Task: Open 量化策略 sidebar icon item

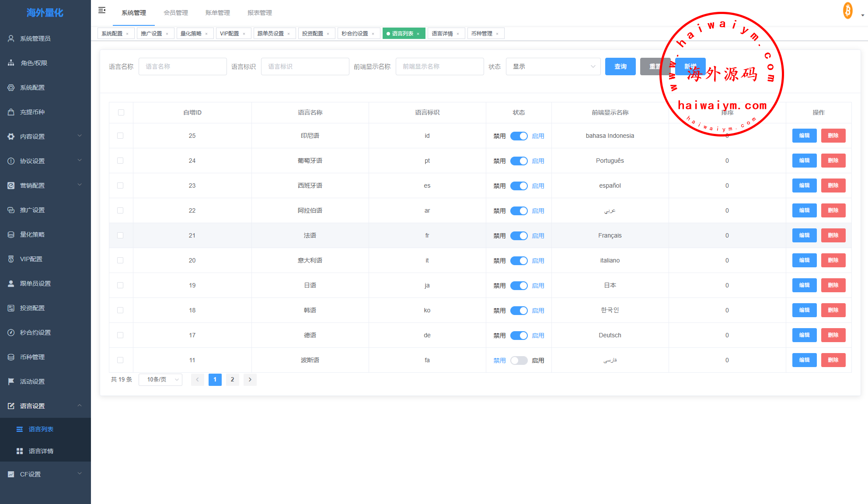Action: coord(11,234)
